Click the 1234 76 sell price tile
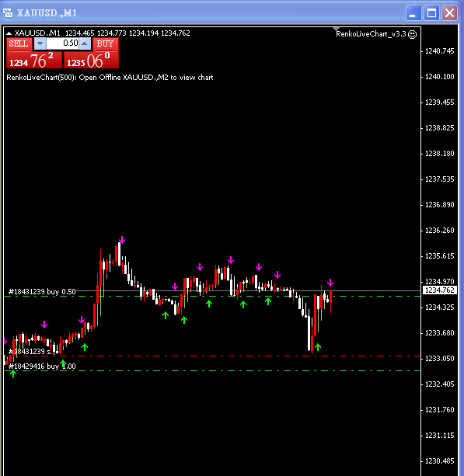Screen dimensions: 464x476 pyautogui.click(x=34, y=60)
